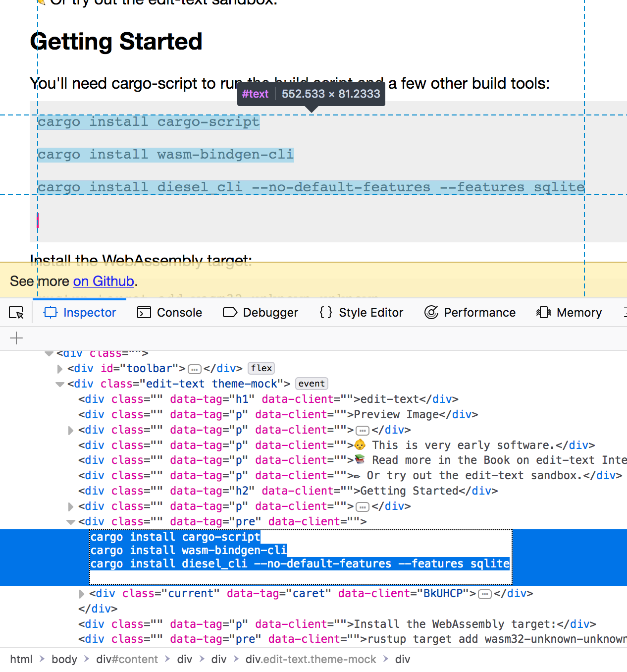Click 'html' in the breadcrumb bar

[21, 660]
